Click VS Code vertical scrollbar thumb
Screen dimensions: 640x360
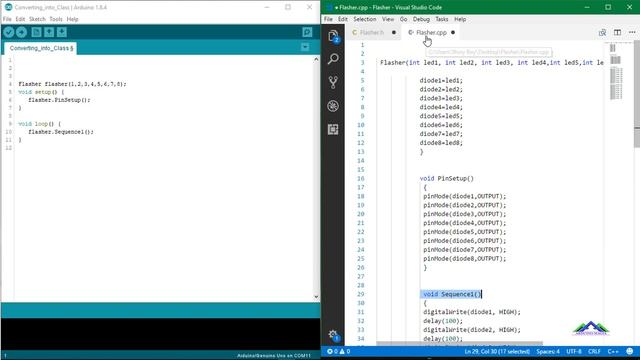tap(637, 94)
